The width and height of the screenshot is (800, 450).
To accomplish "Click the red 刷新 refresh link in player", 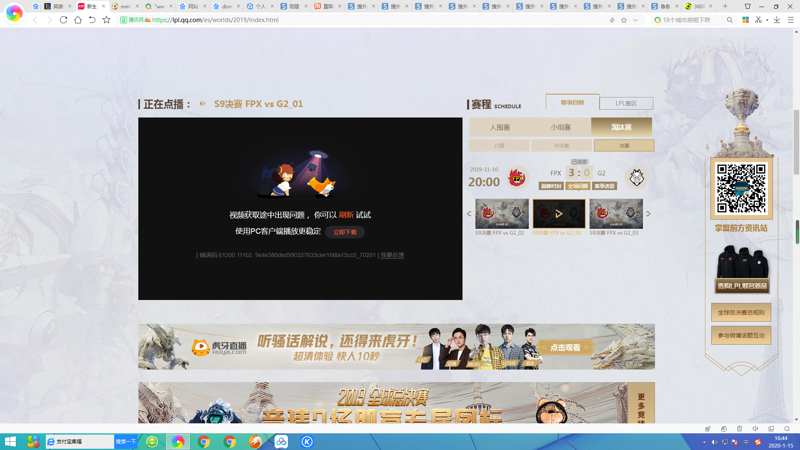I will [x=346, y=215].
